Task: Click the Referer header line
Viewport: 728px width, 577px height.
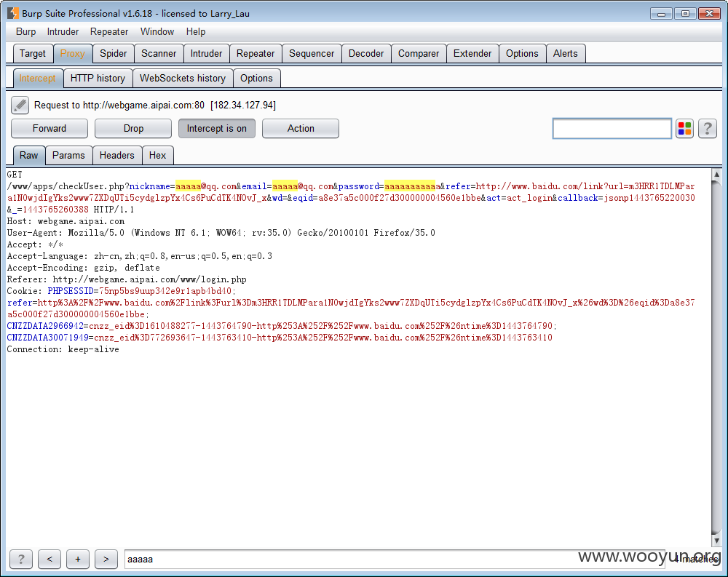Action: click(x=126, y=279)
